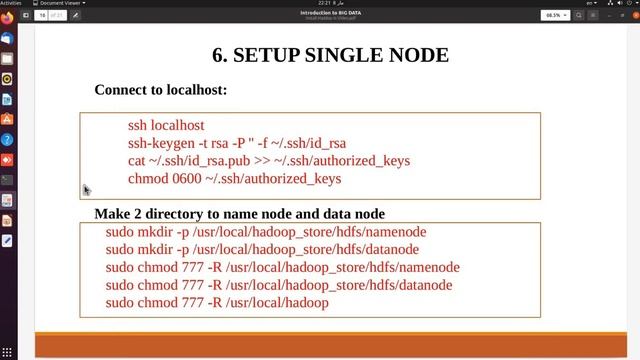Open the Document Viewer app menu
The height and width of the screenshot is (360, 640).
pyautogui.click(x=59, y=3)
